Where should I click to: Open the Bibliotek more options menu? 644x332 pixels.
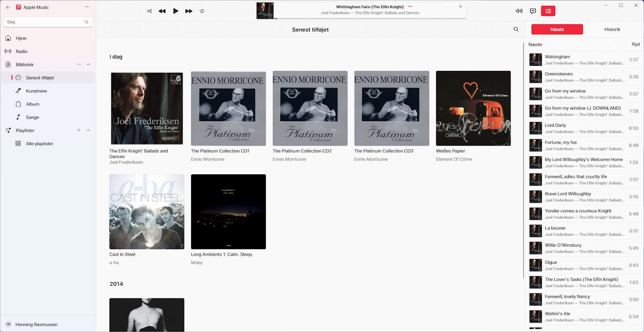point(79,64)
